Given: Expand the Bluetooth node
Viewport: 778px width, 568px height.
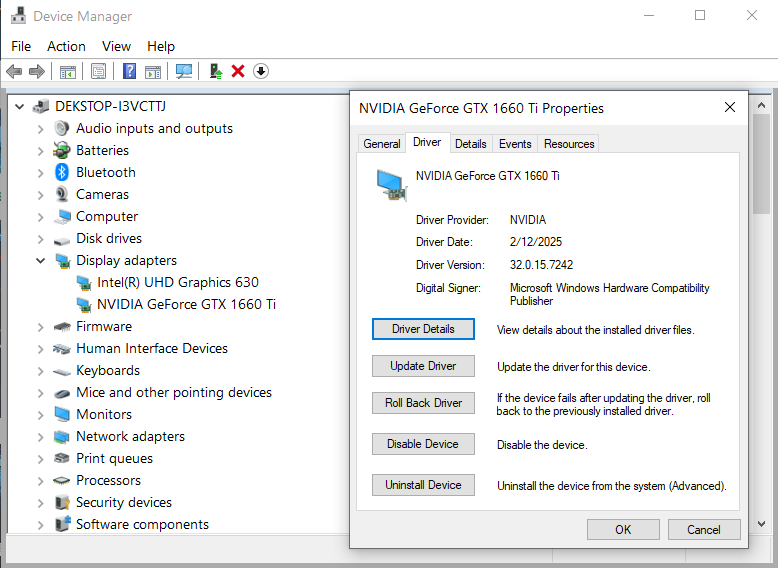Looking at the screenshot, I should tap(41, 173).
